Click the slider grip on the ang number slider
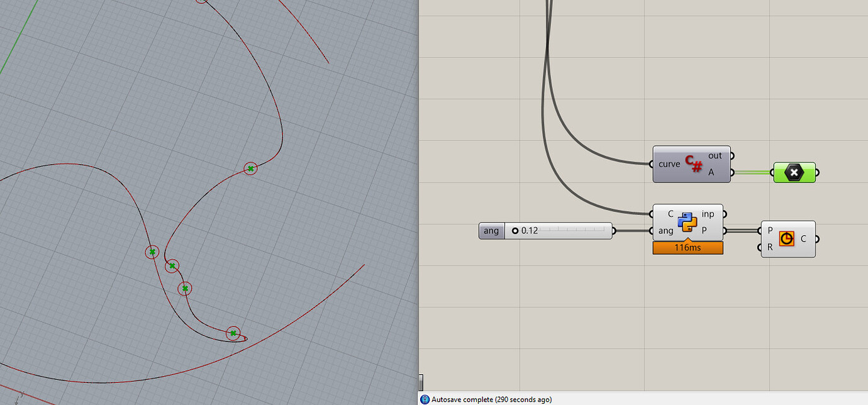 [x=516, y=230]
